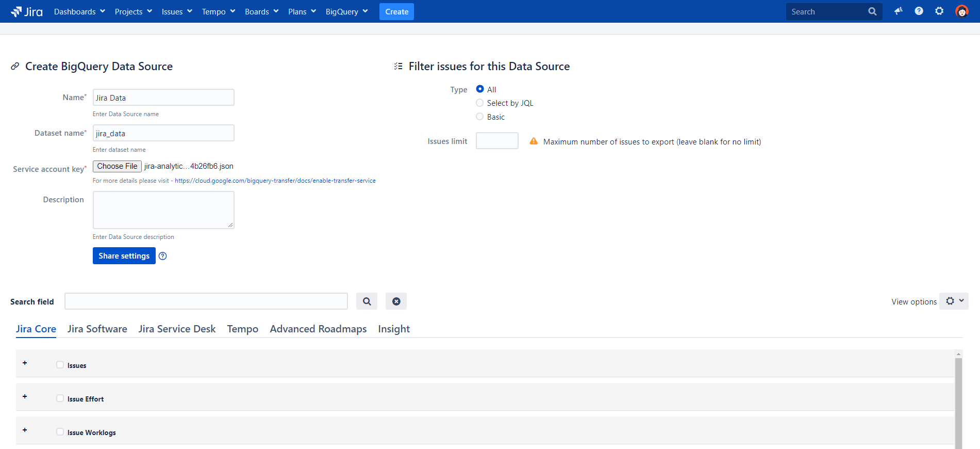
Task: Select the Basic type radio button
Action: pyautogui.click(x=480, y=117)
